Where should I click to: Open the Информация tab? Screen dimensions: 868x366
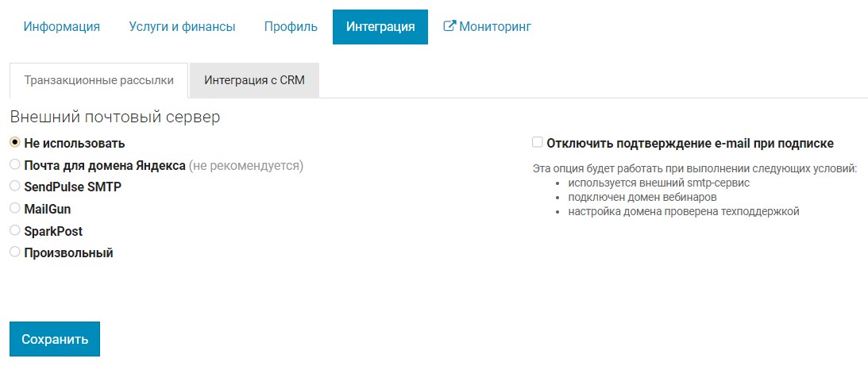pos(62,26)
